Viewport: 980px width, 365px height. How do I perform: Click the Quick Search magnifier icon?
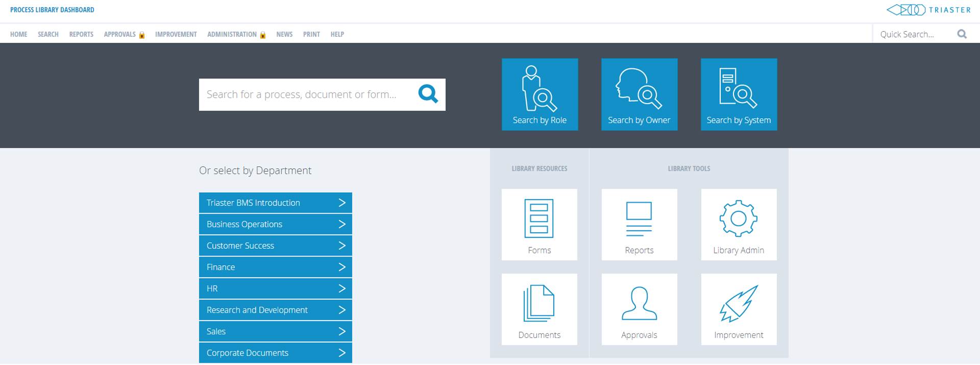[962, 34]
